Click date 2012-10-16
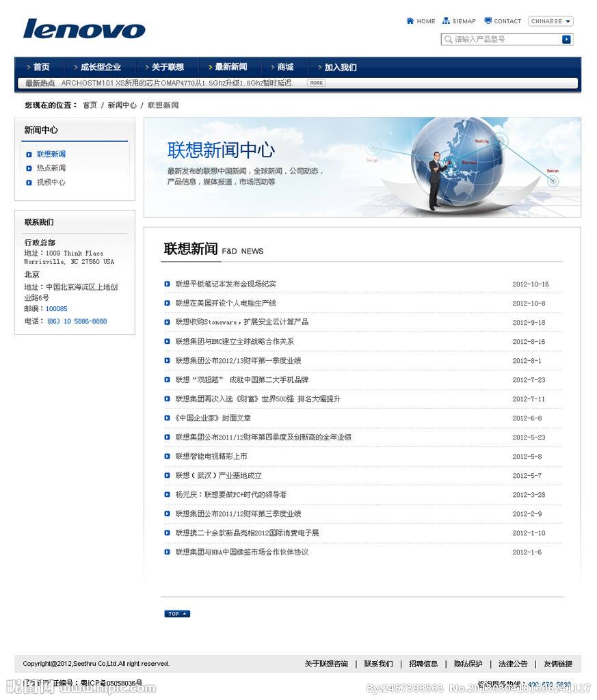This screenshot has height=700, width=597. [531, 284]
